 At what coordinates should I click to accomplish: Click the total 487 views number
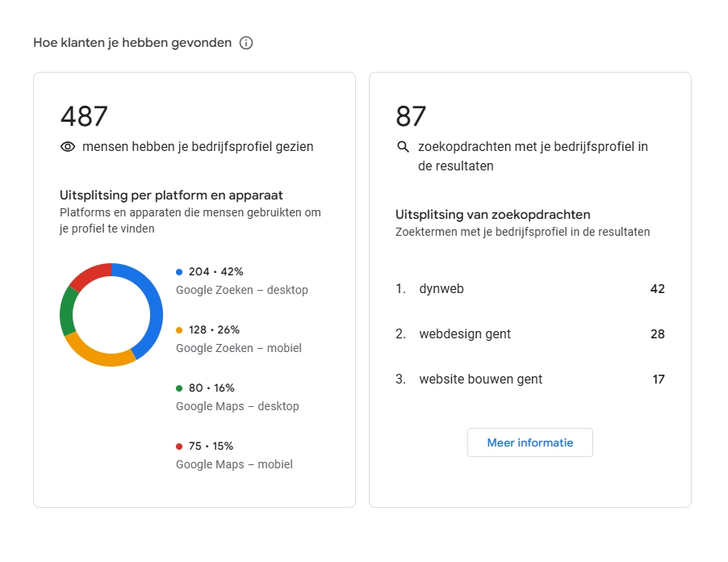point(84,116)
